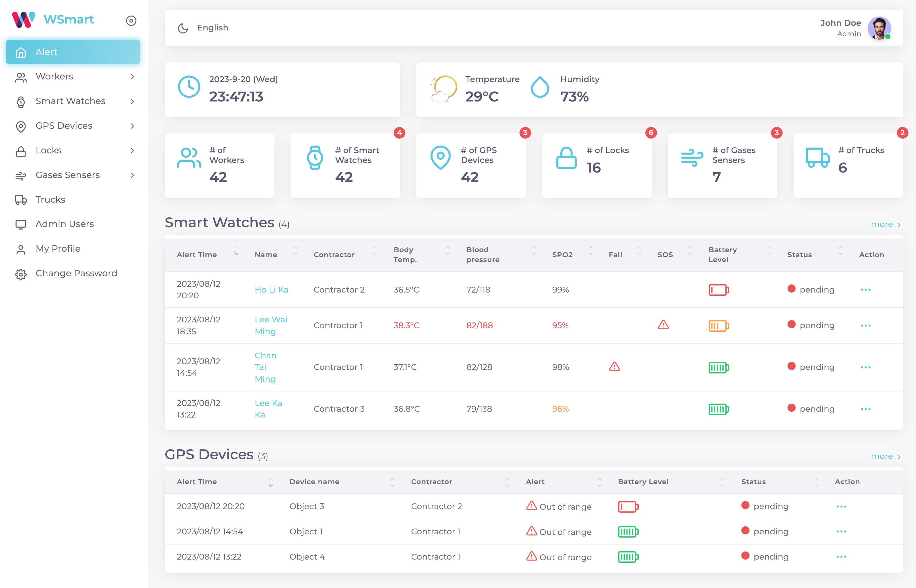
Task: Open My Profile page
Action: tap(73, 249)
